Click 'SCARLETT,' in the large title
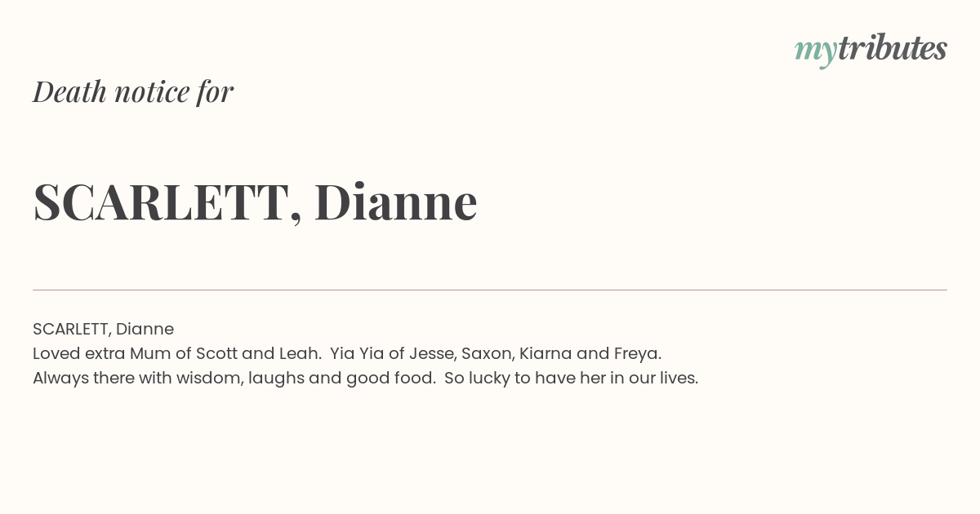Screen dimensions: 980x514 (167, 202)
